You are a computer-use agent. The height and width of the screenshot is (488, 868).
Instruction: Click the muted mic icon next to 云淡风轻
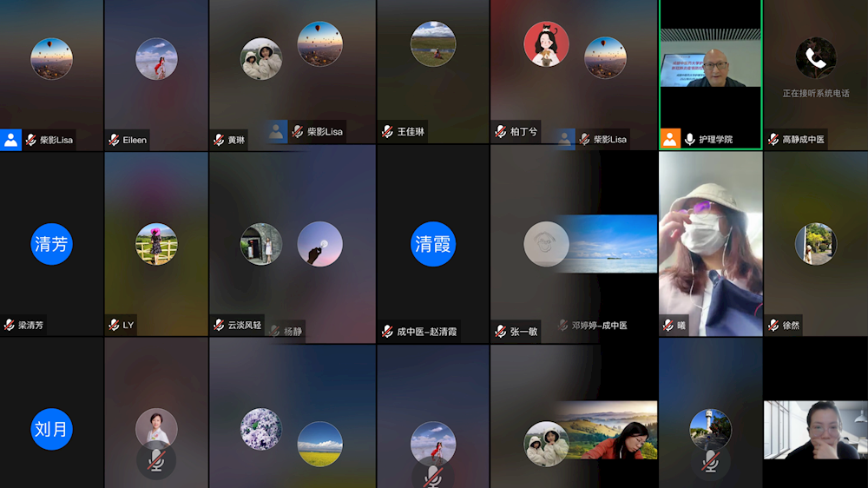pyautogui.click(x=219, y=326)
